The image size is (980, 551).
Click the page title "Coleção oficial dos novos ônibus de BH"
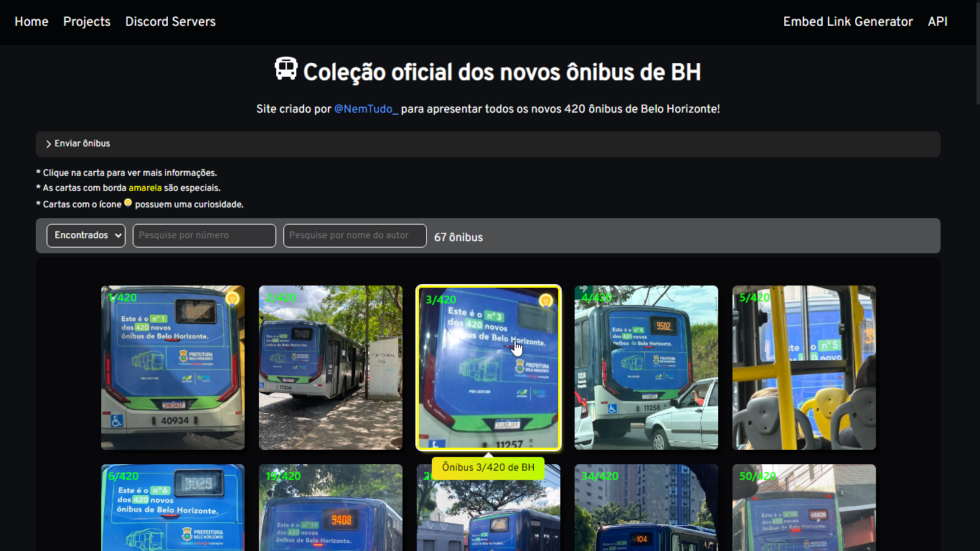[502, 72]
